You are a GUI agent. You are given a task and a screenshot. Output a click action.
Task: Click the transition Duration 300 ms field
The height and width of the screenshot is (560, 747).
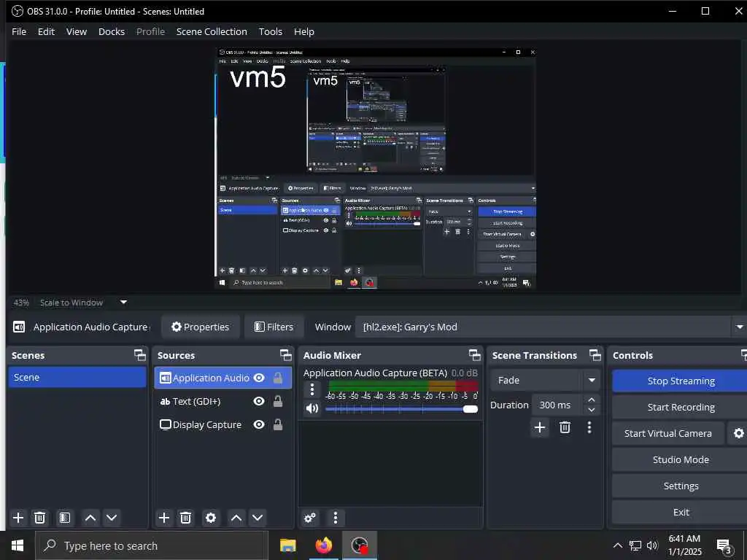(x=557, y=405)
